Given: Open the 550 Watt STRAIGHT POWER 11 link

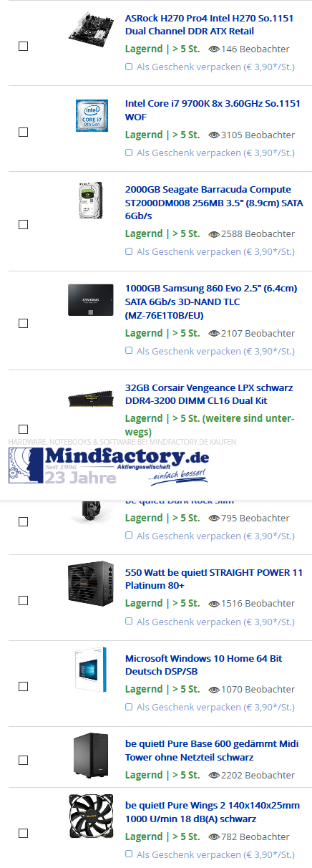Looking at the screenshot, I should (x=214, y=579).
